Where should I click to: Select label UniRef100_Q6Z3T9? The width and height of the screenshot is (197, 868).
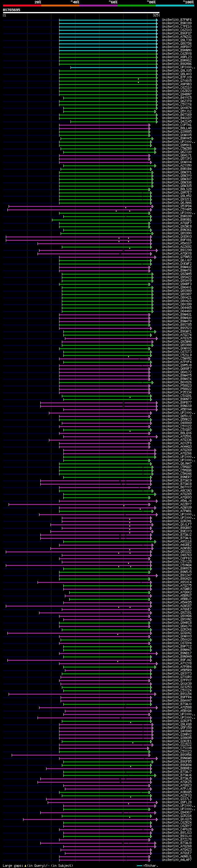click(x=177, y=101)
